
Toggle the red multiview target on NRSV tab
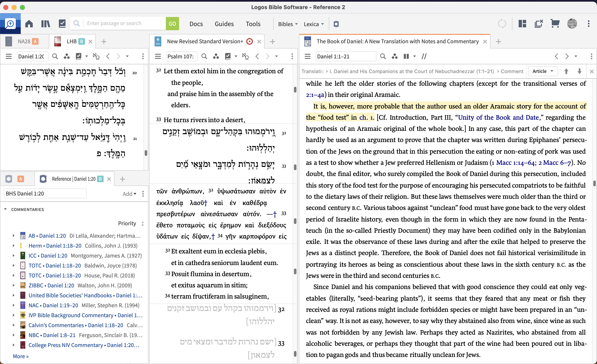249,41
